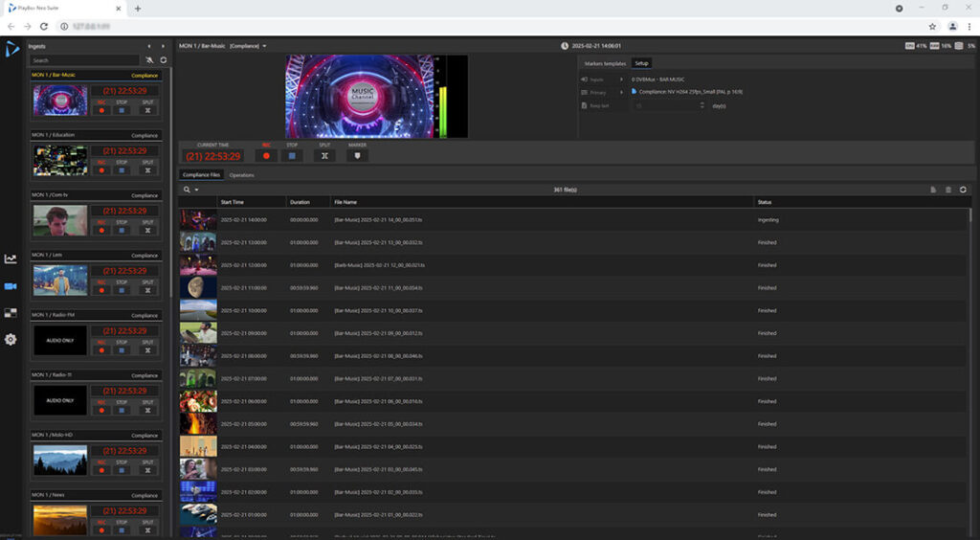Click the REC button for Bar-Music ingest
Viewport: 980px width, 540px height.
pyautogui.click(x=101, y=109)
